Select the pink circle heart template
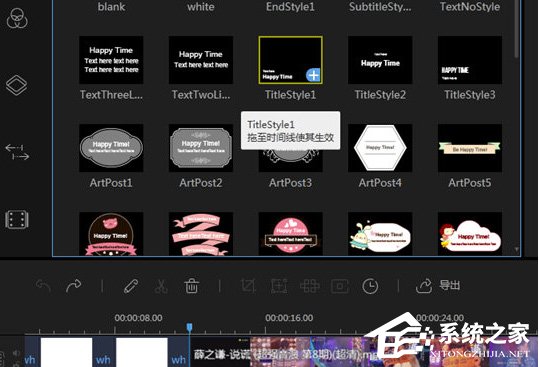Viewport: 539px width, 367px height. [290, 234]
